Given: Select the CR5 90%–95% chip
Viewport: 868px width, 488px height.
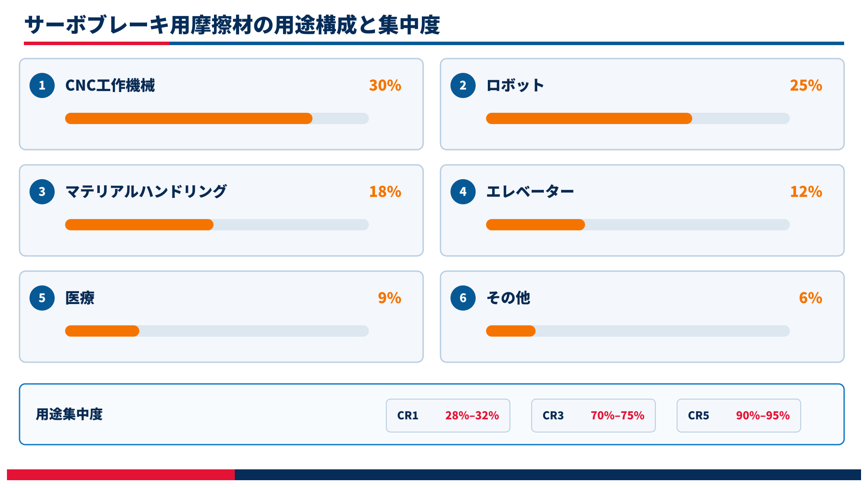Looking at the screenshot, I should [x=739, y=416].
